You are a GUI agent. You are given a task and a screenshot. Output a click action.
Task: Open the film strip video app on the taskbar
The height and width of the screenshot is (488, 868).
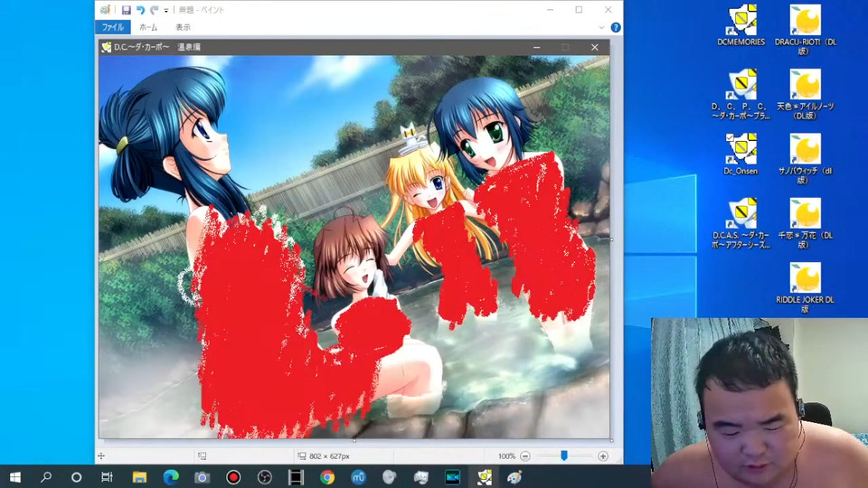tap(297, 477)
